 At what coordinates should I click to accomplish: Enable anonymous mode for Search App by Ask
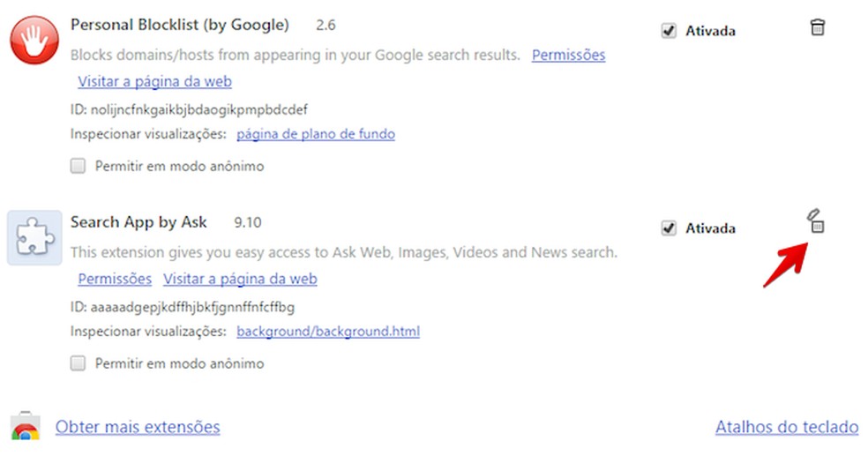(x=79, y=363)
